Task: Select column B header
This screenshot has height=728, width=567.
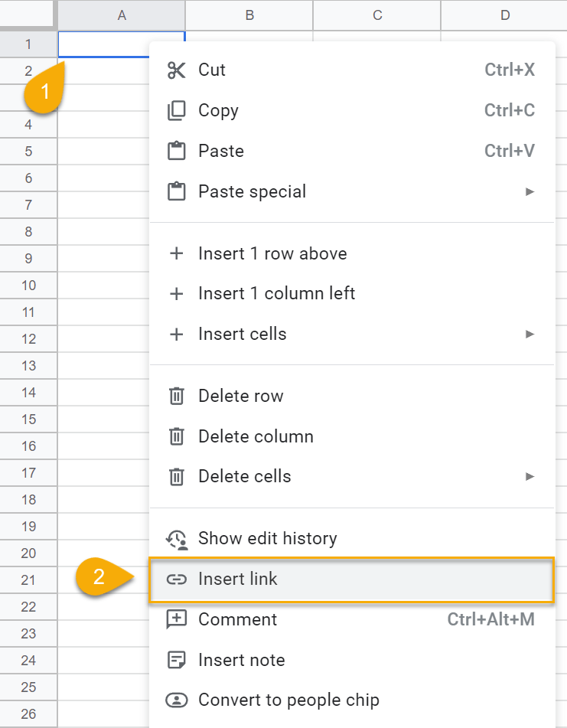Action: [249, 15]
